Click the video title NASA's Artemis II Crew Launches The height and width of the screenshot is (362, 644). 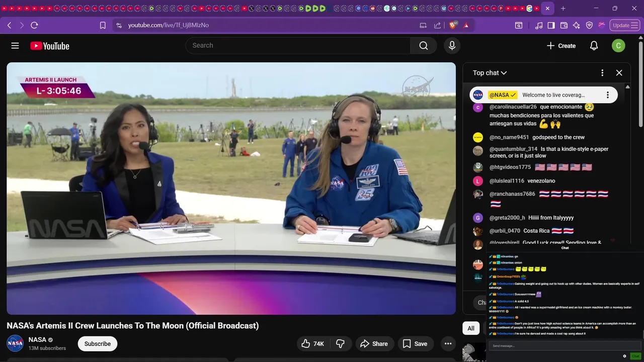click(133, 326)
